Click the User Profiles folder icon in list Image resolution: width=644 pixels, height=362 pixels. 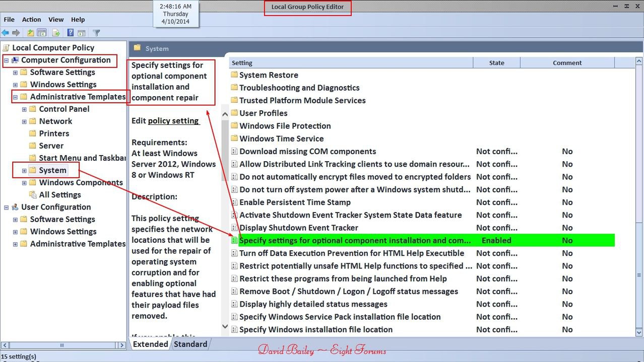[x=234, y=113]
